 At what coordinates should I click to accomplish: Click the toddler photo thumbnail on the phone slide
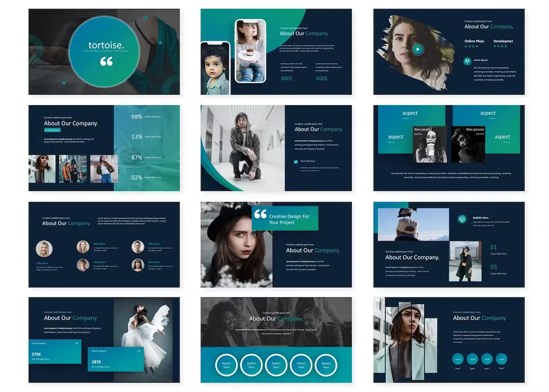click(x=215, y=66)
